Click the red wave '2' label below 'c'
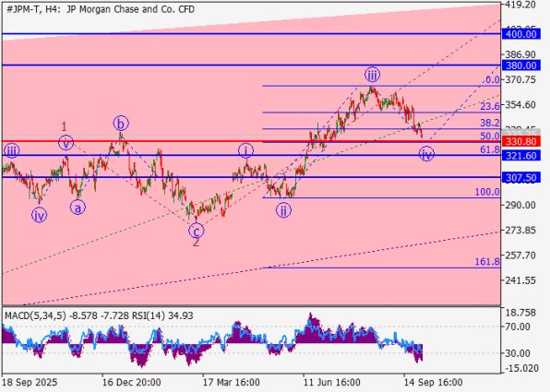 pyautogui.click(x=196, y=243)
